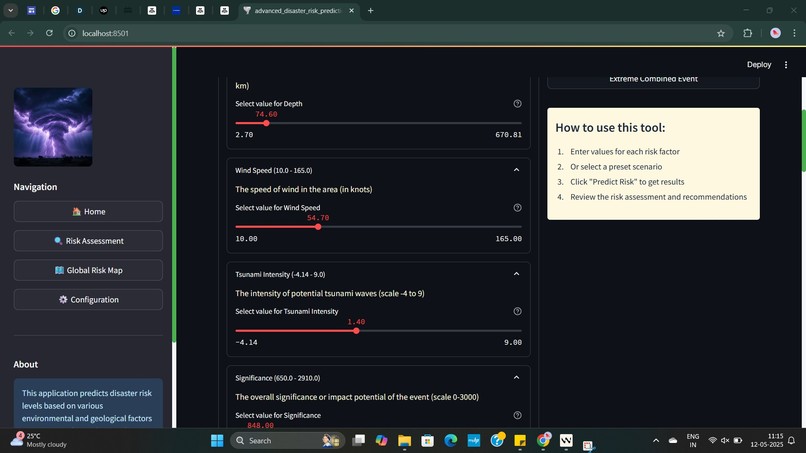The height and width of the screenshot is (453, 806).
Task: Collapse the Significance expander
Action: coord(516,378)
